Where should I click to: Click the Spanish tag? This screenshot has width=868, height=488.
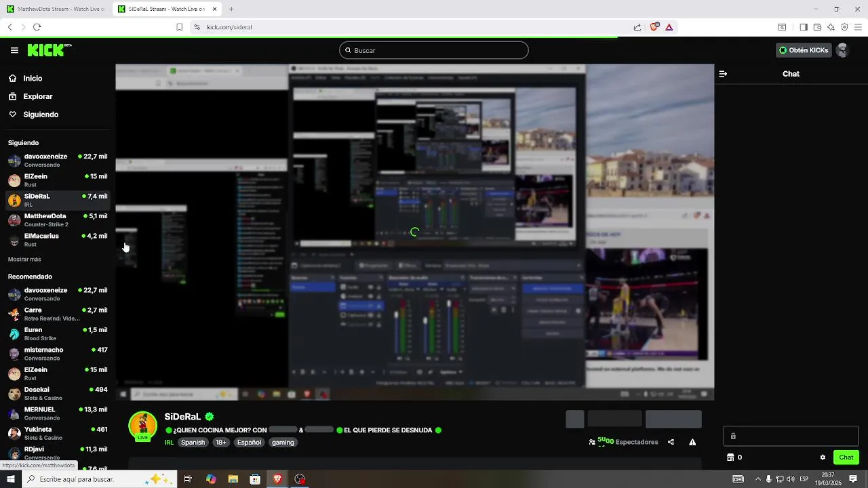pos(193,443)
